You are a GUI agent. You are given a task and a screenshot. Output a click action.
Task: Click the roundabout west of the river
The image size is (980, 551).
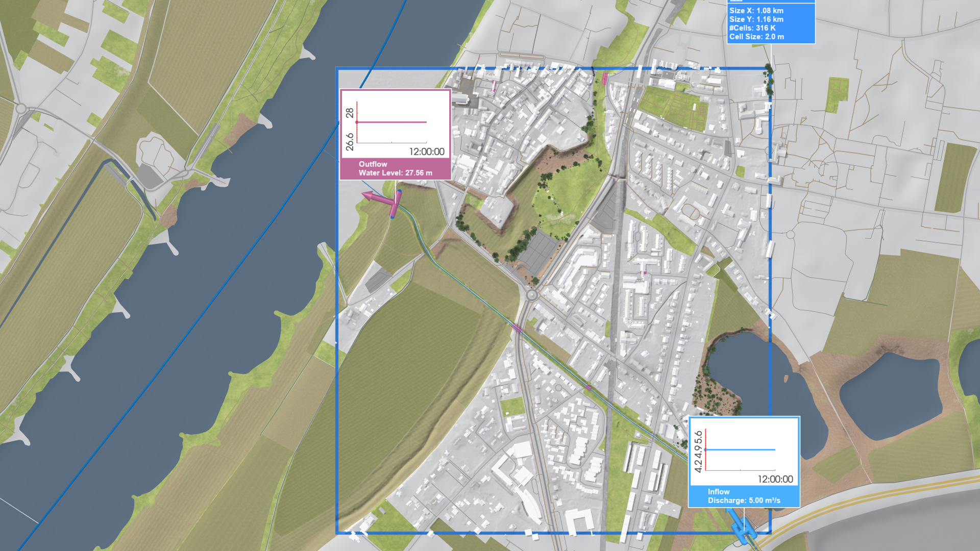21,108
